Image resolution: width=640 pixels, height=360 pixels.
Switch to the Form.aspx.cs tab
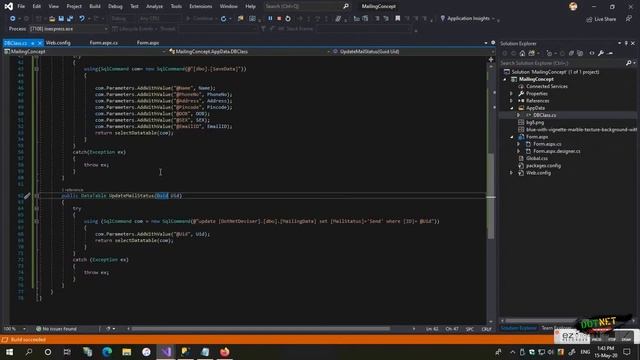point(104,43)
